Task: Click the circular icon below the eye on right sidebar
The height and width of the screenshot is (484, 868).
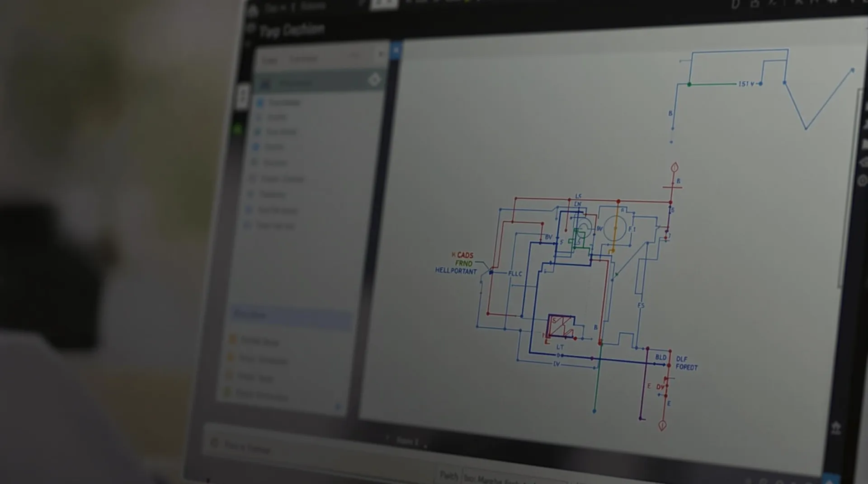Action: (x=863, y=181)
